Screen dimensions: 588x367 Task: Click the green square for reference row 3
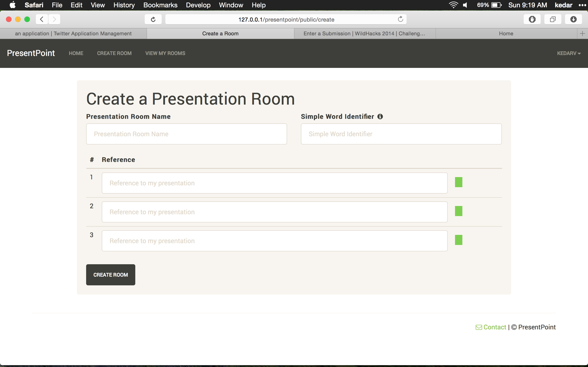[458, 240]
